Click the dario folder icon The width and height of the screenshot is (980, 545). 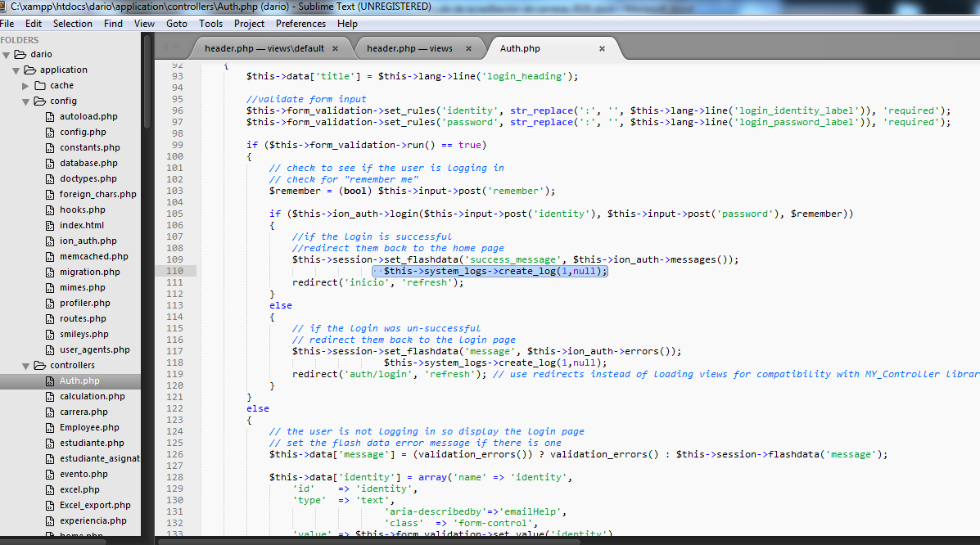pyautogui.click(x=20, y=54)
